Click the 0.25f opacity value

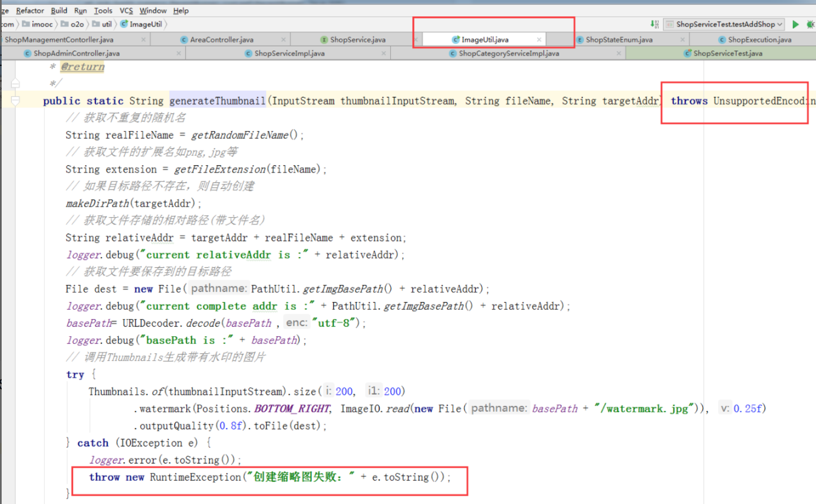(x=747, y=409)
